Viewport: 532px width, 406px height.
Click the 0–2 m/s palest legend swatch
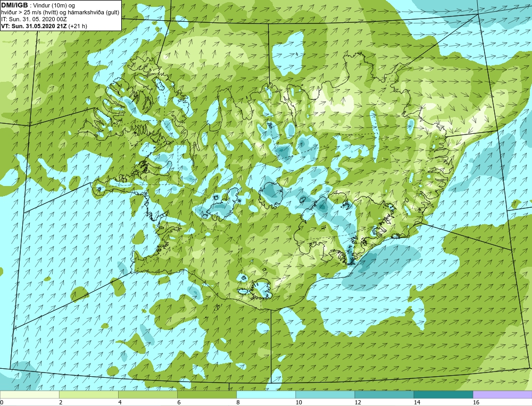tap(29, 394)
